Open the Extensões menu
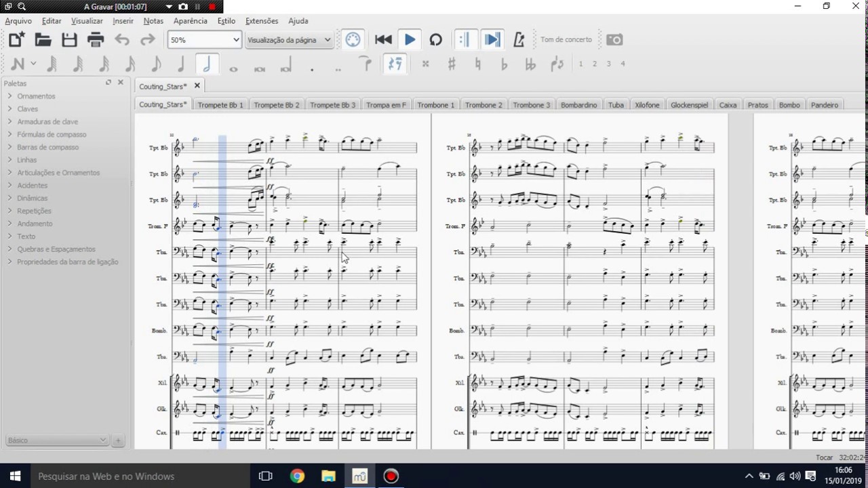Screen dimensions: 868x488 pyautogui.click(x=262, y=21)
